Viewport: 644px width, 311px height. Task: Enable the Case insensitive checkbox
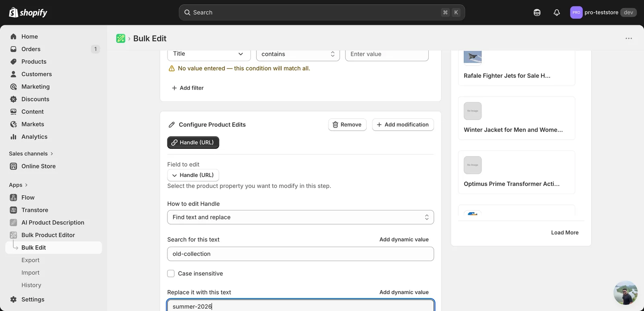[x=171, y=274]
